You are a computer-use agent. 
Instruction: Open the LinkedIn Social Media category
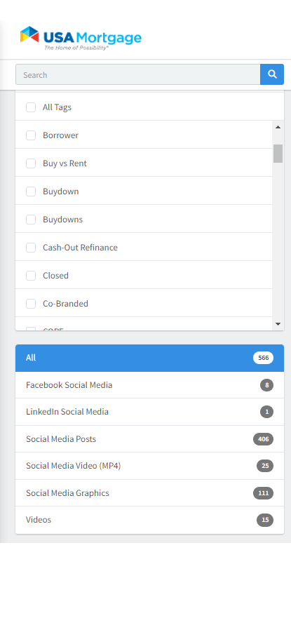pyautogui.click(x=149, y=412)
